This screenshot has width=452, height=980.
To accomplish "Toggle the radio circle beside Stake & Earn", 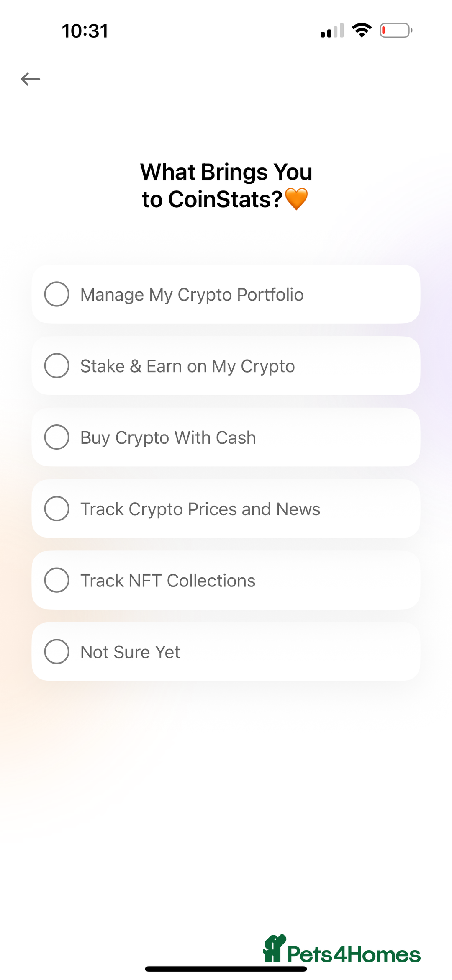I will (57, 366).
